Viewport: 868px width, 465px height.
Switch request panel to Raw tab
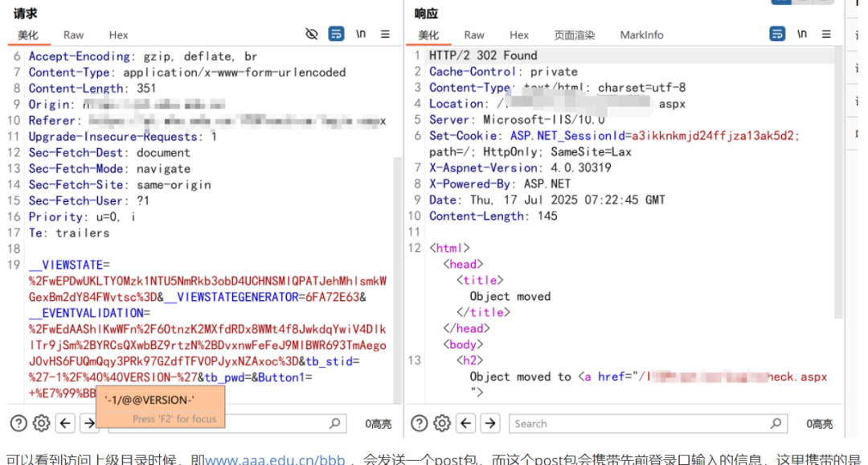point(73,35)
